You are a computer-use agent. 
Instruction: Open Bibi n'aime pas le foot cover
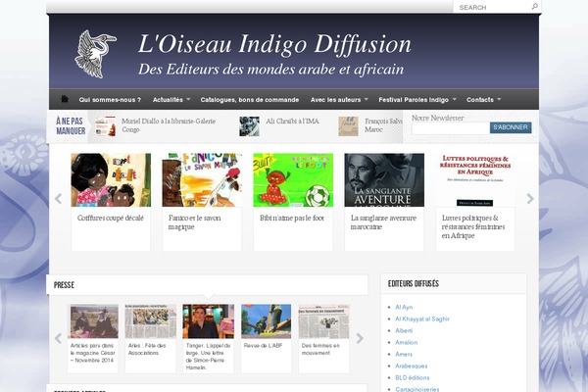293,179
